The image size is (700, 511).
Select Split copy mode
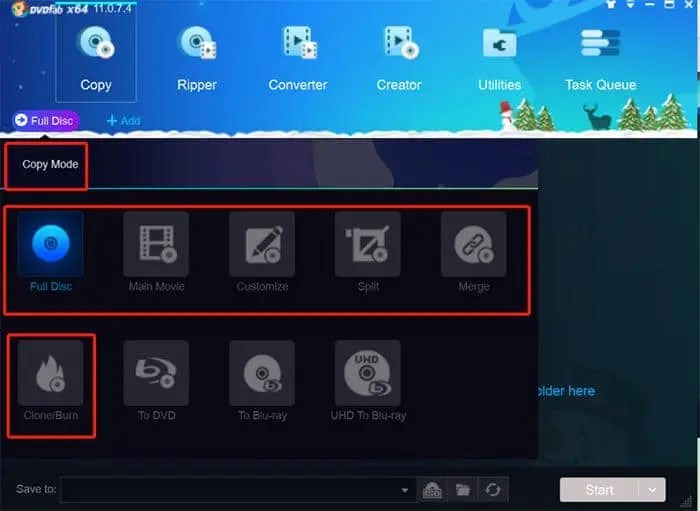[368, 252]
